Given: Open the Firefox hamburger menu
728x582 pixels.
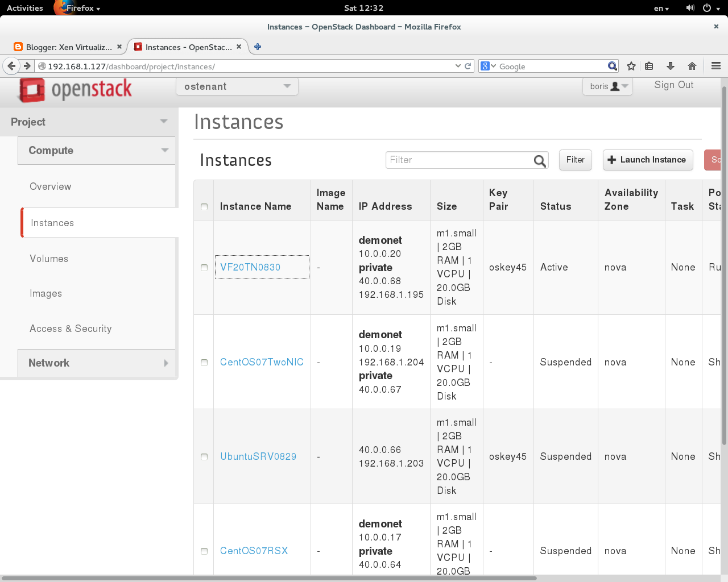Looking at the screenshot, I should (x=716, y=66).
